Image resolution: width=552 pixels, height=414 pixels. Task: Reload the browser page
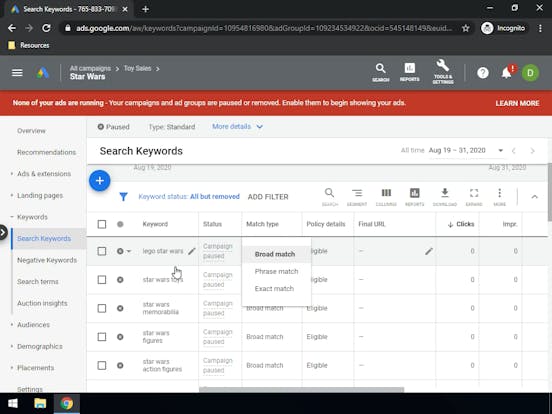pos(46,28)
